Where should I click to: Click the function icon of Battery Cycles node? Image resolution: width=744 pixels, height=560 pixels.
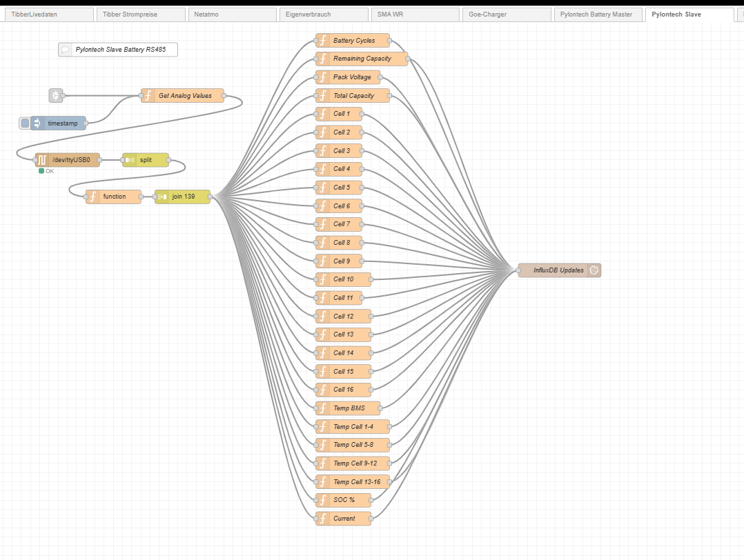[x=322, y=41]
